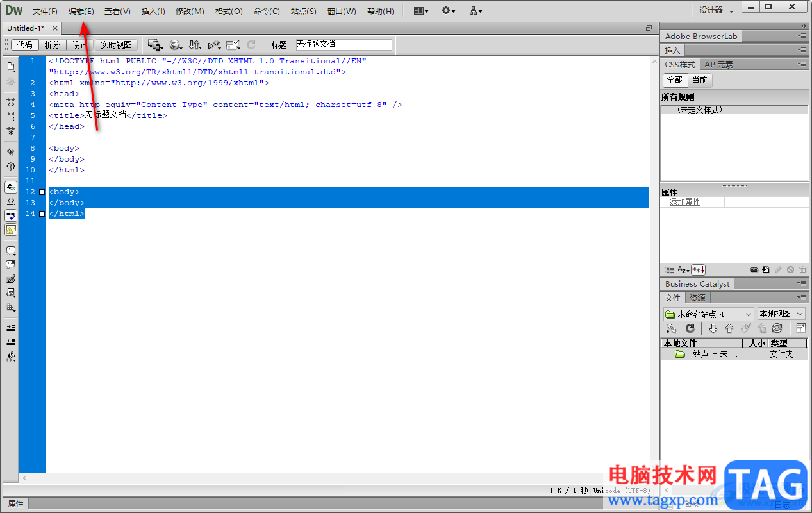Switch to Code view (代码)
812x513 pixels.
tap(25, 45)
